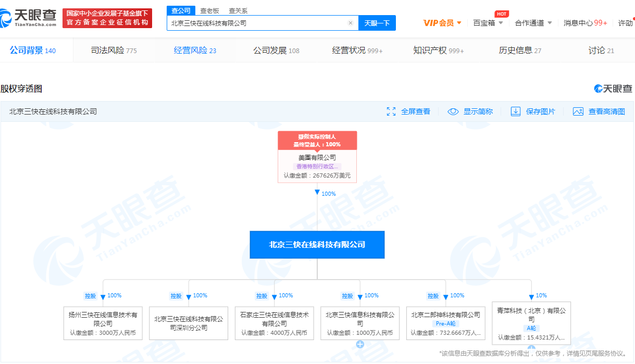635x364 pixels.
Task: Open the 北京二郎神科技有限公司 node
Action: click(446, 323)
